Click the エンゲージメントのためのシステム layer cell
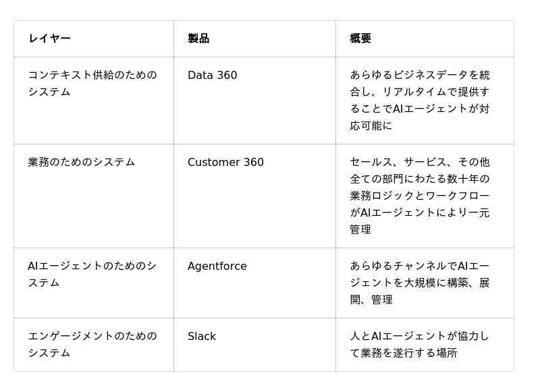Viewport: 540px width, 392px height. pos(92,344)
